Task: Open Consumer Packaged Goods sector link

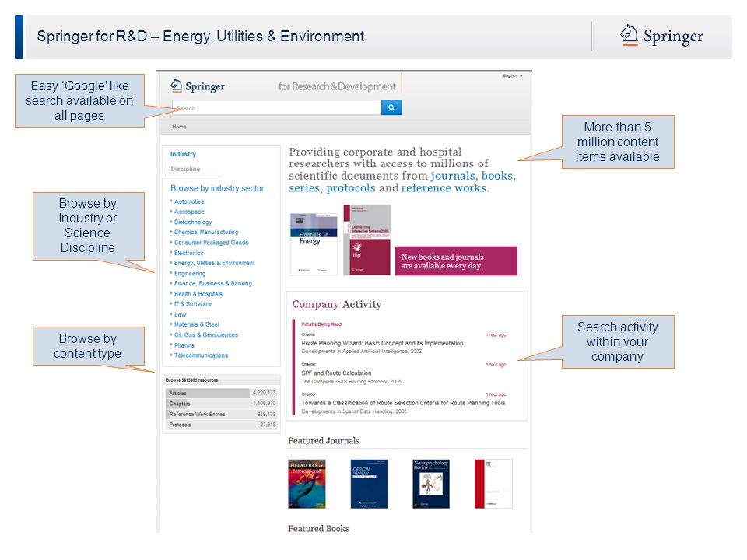Action: pyautogui.click(x=211, y=243)
